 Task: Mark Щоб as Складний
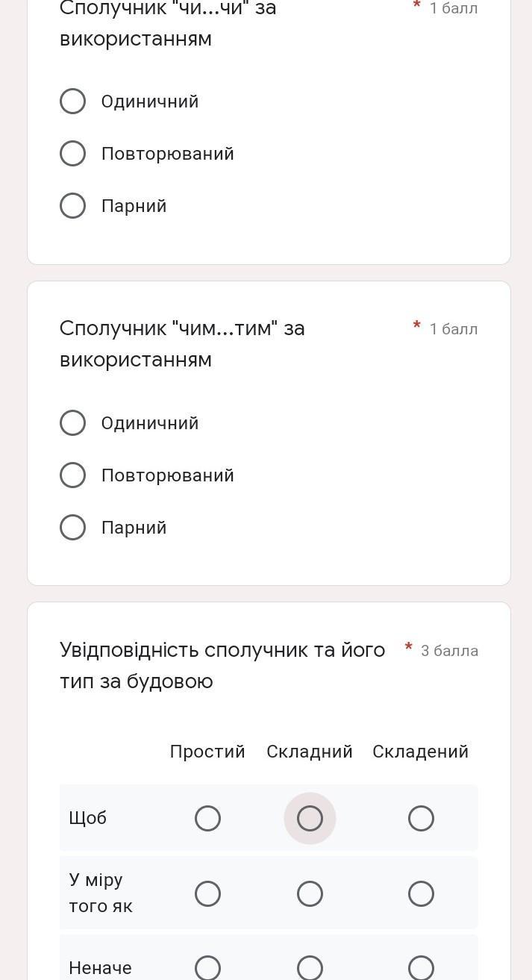pyautogui.click(x=310, y=819)
